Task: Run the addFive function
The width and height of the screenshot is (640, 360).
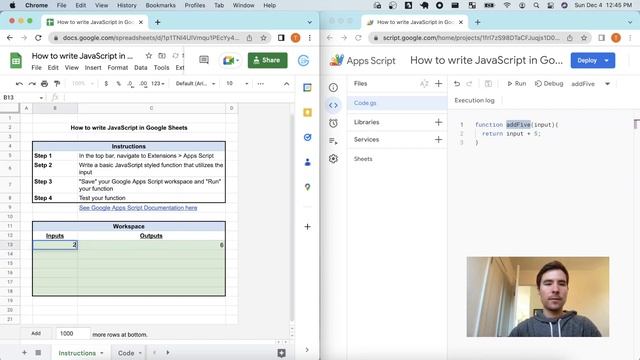Action: [x=516, y=84]
